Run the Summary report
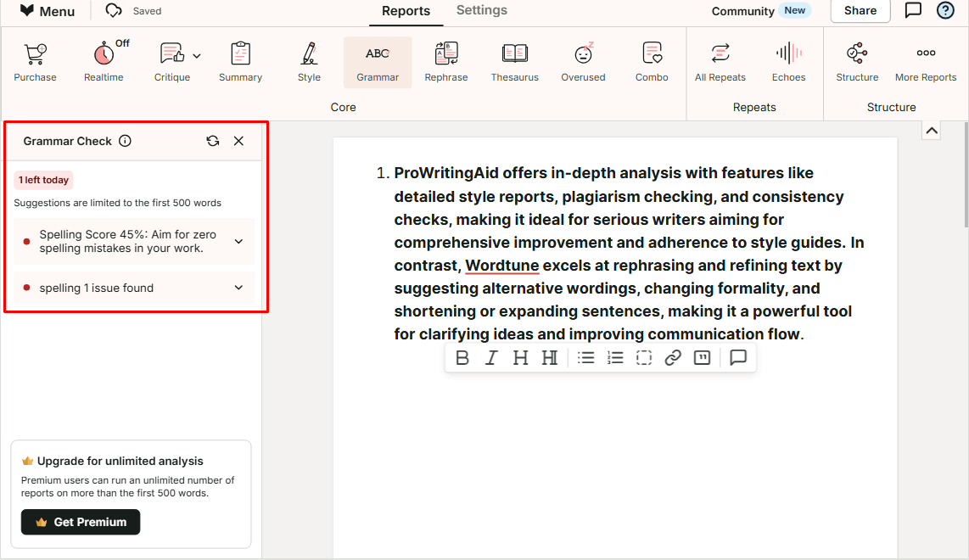This screenshot has width=969, height=560. pyautogui.click(x=240, y=62)
